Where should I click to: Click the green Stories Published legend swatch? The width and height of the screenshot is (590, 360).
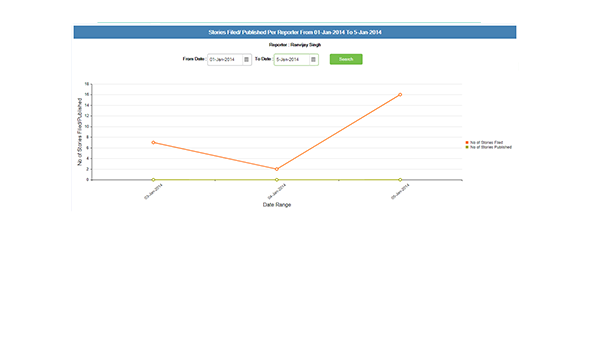coord(467,147)
